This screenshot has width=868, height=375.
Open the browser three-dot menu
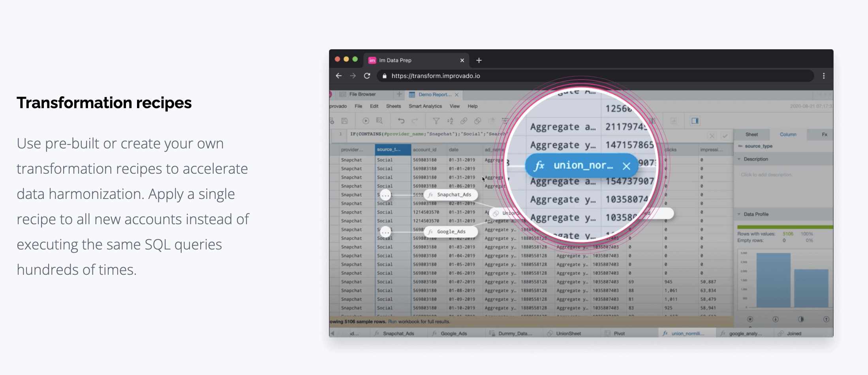pos(824,76)
